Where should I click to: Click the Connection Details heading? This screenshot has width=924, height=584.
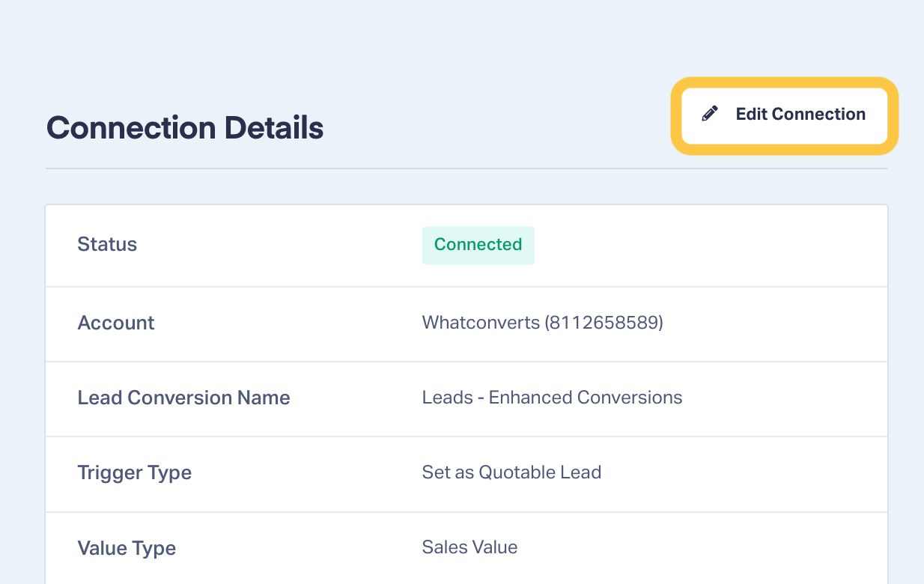185,128
